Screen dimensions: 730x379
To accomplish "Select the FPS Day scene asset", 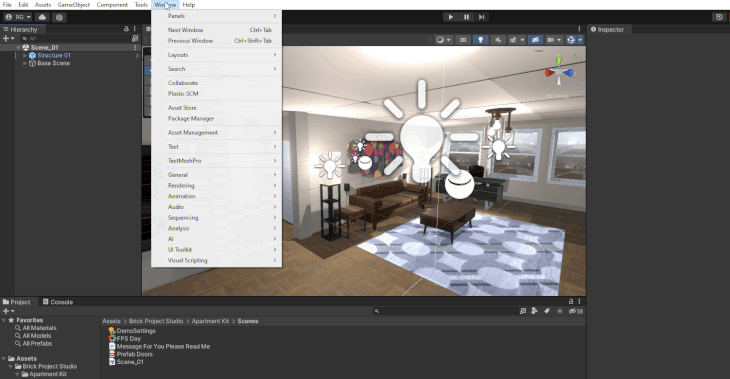I will [x=124, y=338].
